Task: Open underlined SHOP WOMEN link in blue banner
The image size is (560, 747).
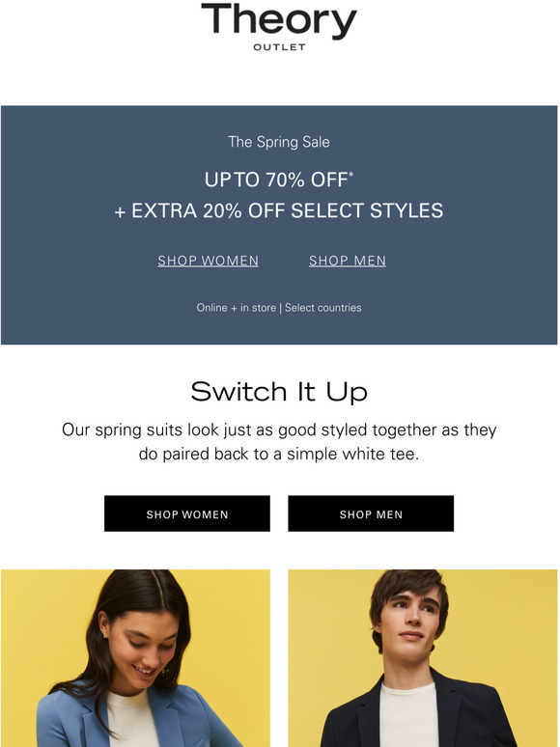Action: pyautogui.click(x=209, y=261)
